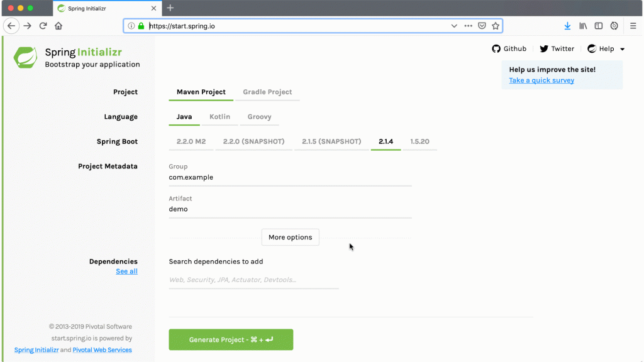The height and width of the screenshot is (362, 644).
Task: Click the Spring leaf logo
Action: click(x=25, y=57)
